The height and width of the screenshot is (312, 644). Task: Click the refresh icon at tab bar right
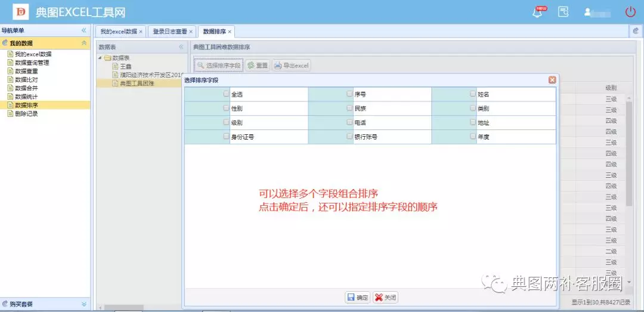636,31
